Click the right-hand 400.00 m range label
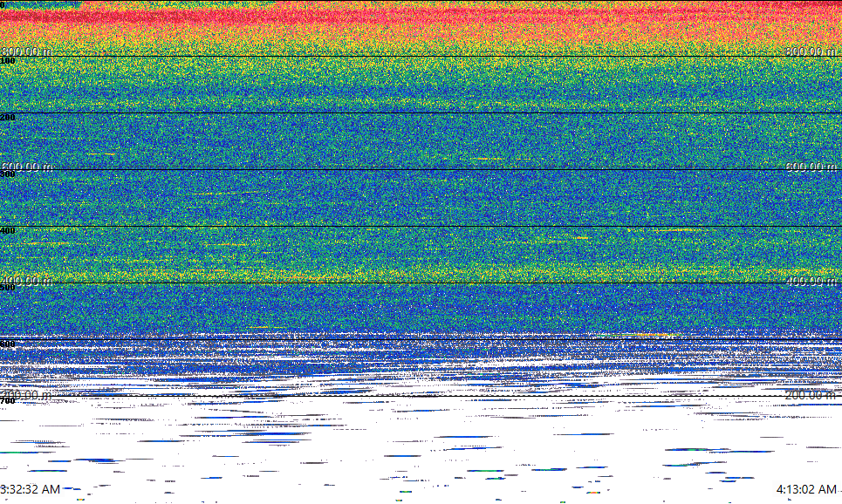This screenshot has height=504, width=842. click(811, 281)
